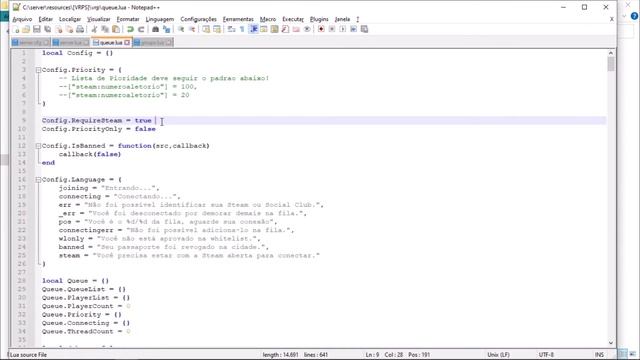Click the Close All documents toolbar icon
This screenshot has height=360, width=640.
69,29
